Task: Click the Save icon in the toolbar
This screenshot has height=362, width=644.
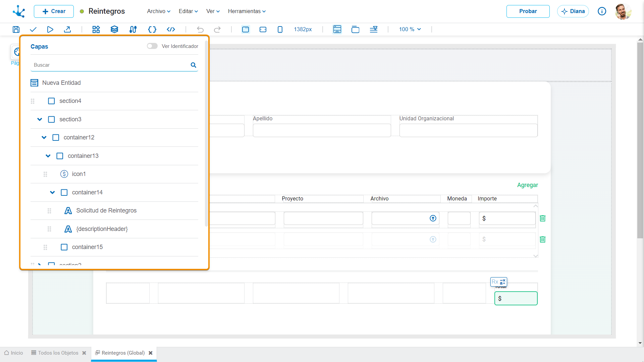Action: (x=16, y=29)
